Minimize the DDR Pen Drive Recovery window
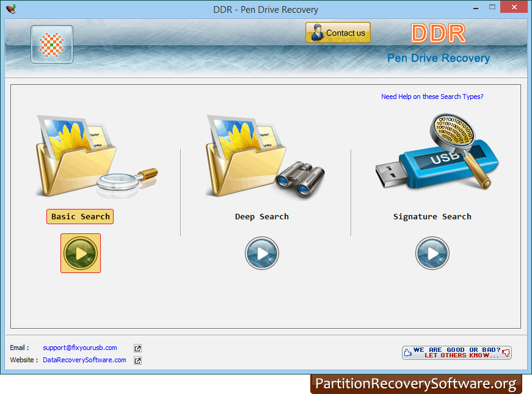 tap(476, 8)
